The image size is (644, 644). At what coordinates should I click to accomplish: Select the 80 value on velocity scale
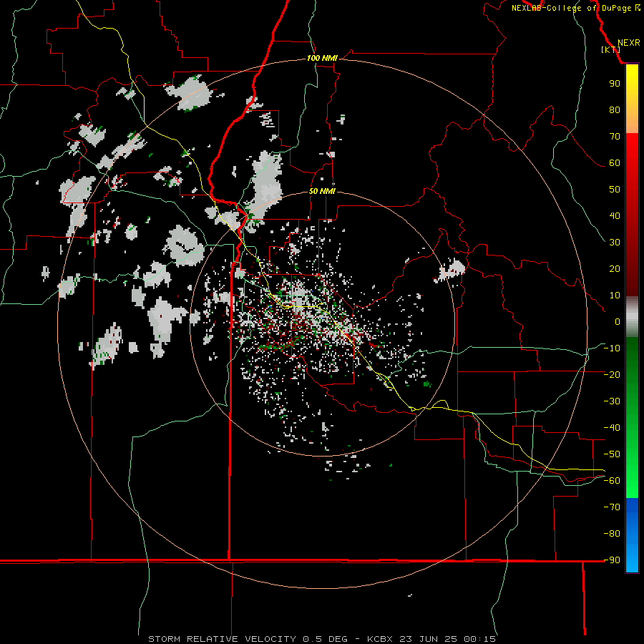[615, 110]
